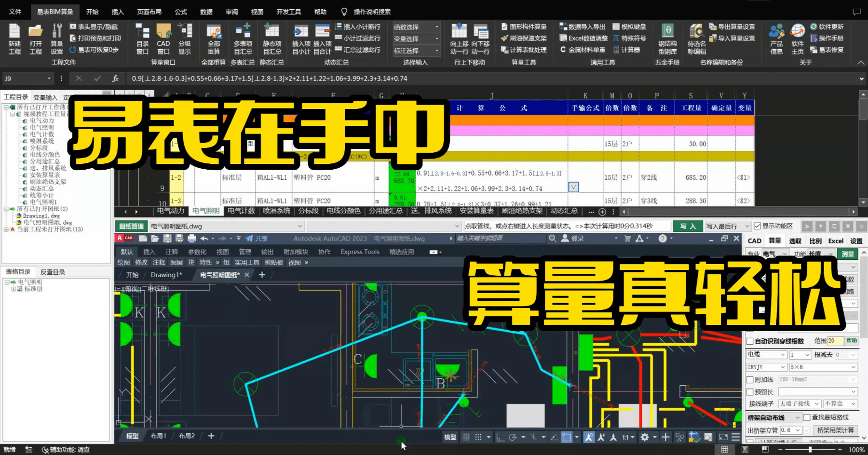Open the 电气照明图纸.dwg drawing selector dropdown
Screen dimensions: 868x455
(227, 226)
